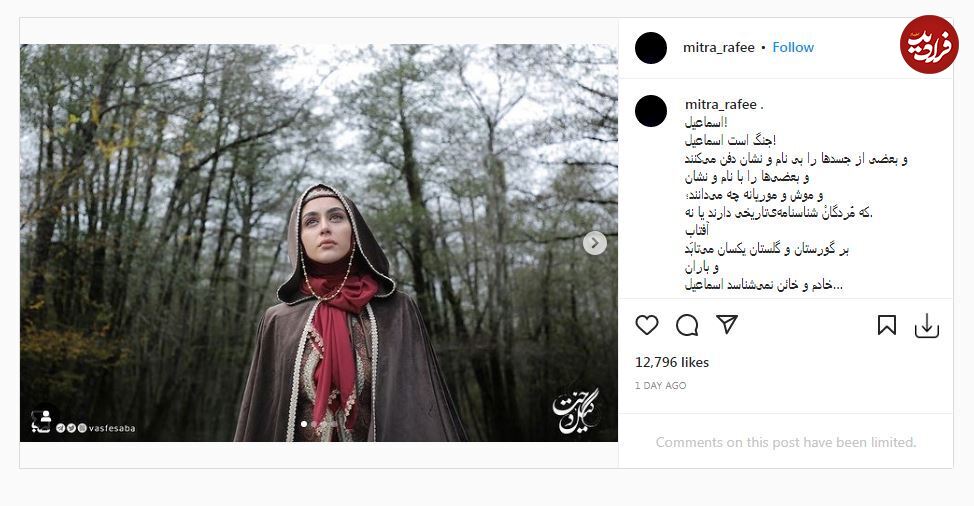Select the second carousel dot indicator

314,424
